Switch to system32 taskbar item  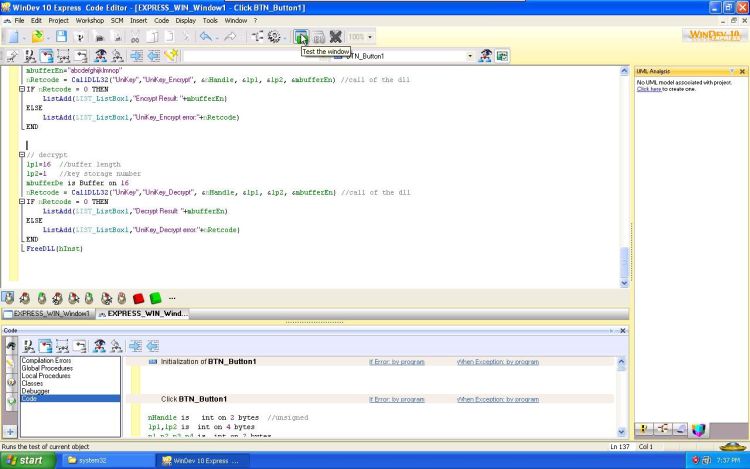point(108,460)
